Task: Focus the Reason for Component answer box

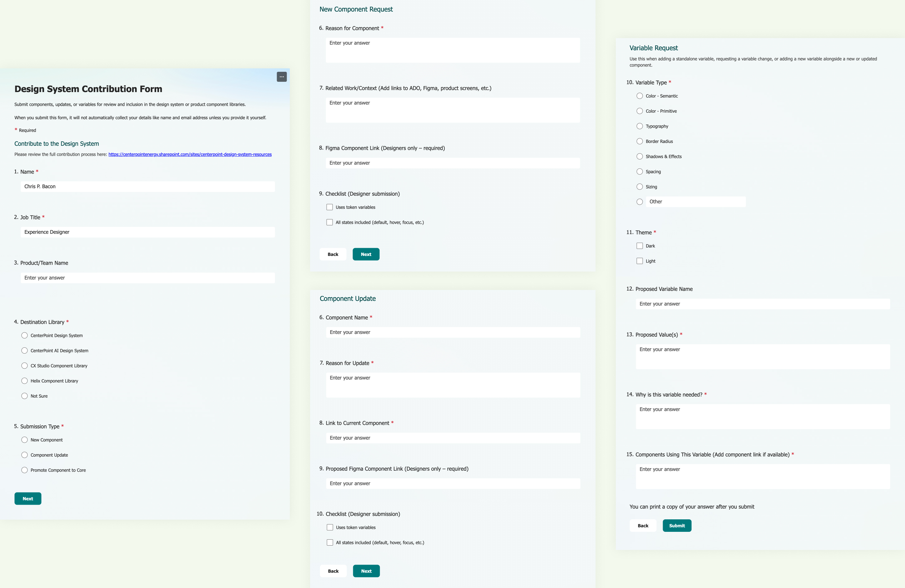Action: point(453,50)
